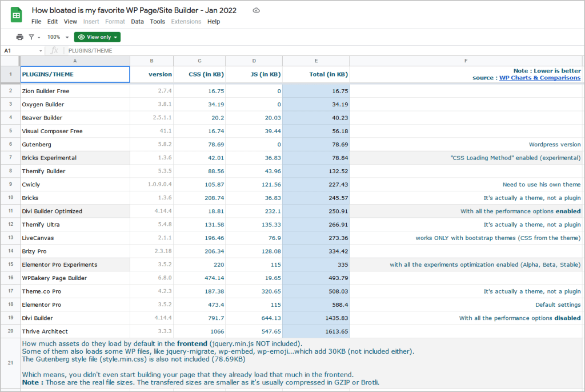Select the Themify Builder cell

[x=75, y=171]
